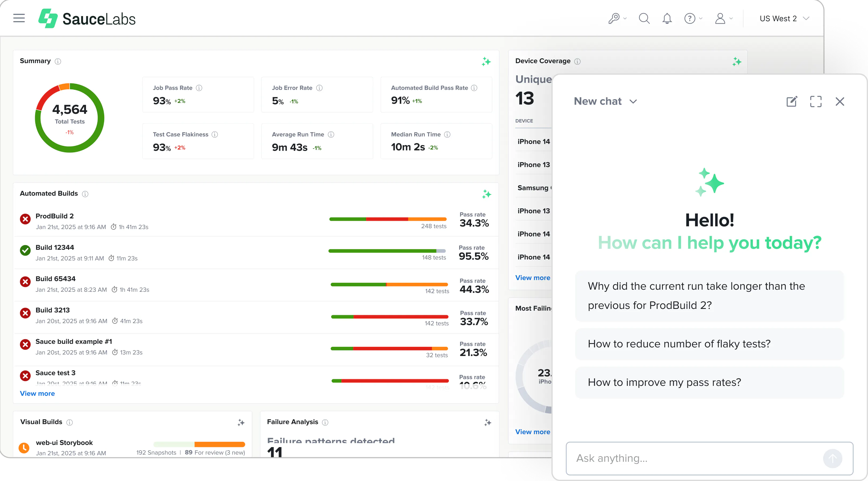The image size is (868, 481).
Task: Click the Visual Builds info icon
Action: click(x=69, y=422)
